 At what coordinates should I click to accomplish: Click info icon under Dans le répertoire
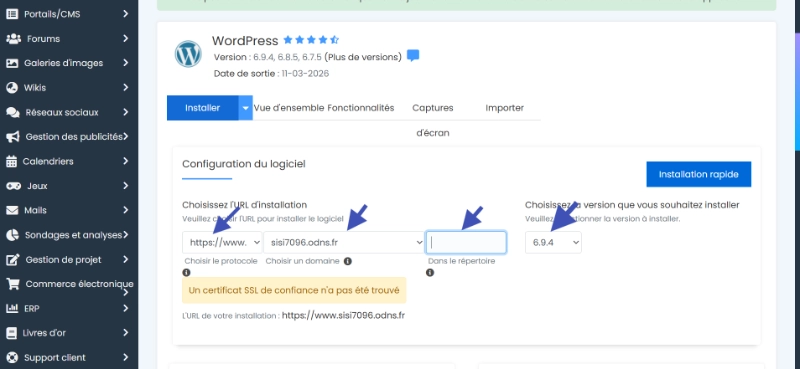(430, 273)
